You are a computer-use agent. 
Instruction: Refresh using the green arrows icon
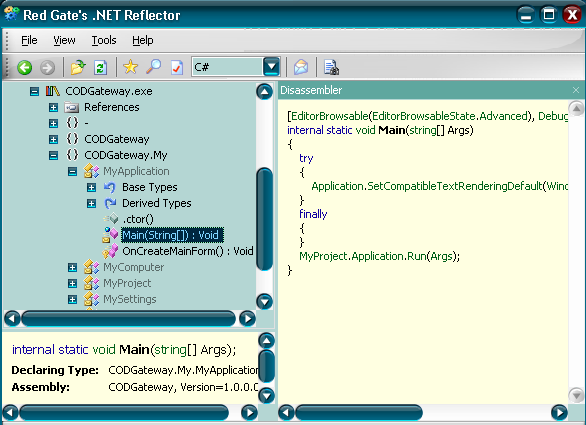pos(101,68)
